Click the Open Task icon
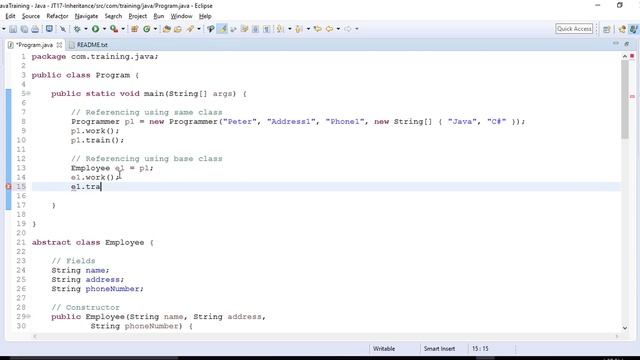The height and width of the screenshot is (360, 640). [178, 29]
